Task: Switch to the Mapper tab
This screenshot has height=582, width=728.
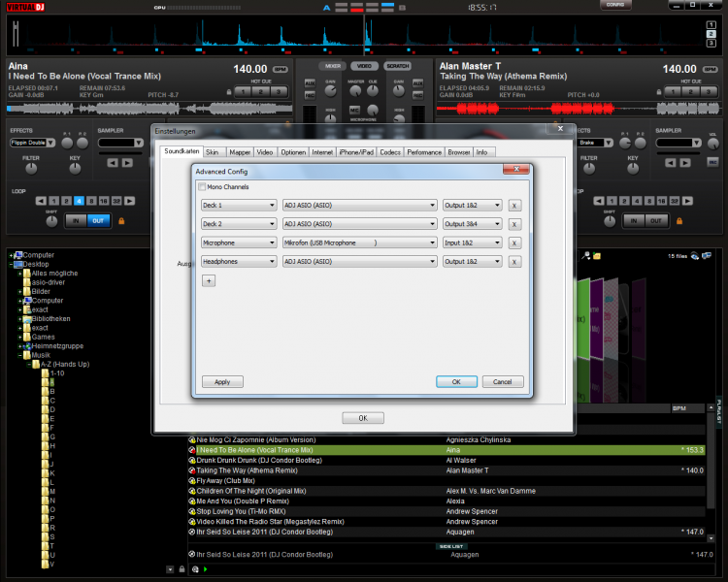Action: click(240, 152)
